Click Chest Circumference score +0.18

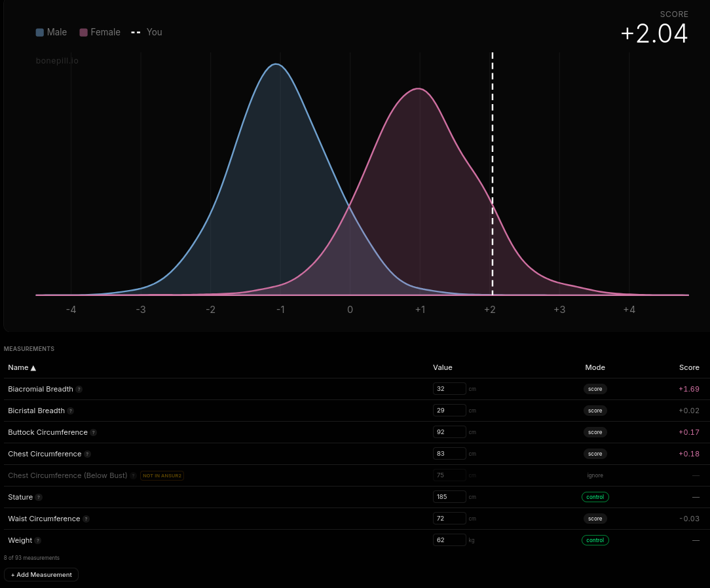point(689,454)
